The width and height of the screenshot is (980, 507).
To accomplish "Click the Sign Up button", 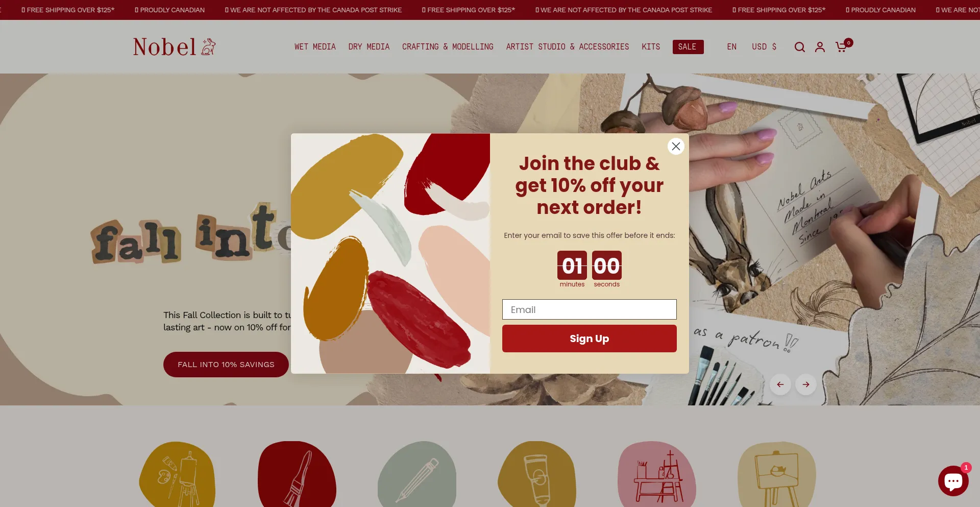I will [x=589, y=339].
